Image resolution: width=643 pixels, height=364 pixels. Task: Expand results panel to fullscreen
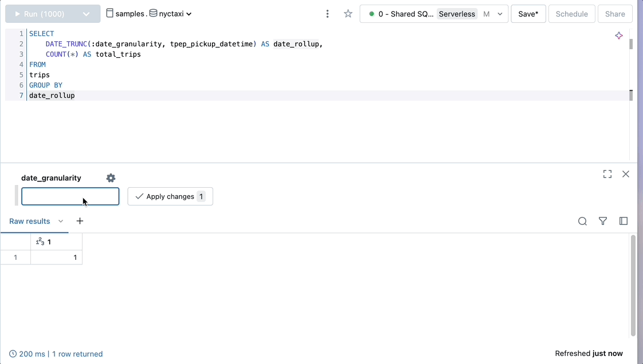coord(607,174)
